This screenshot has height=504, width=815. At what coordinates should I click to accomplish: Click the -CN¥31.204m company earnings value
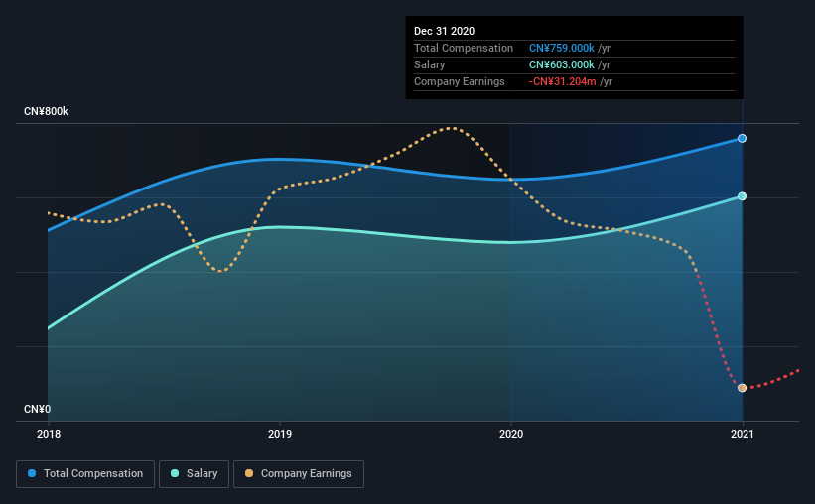coord(563,81)
